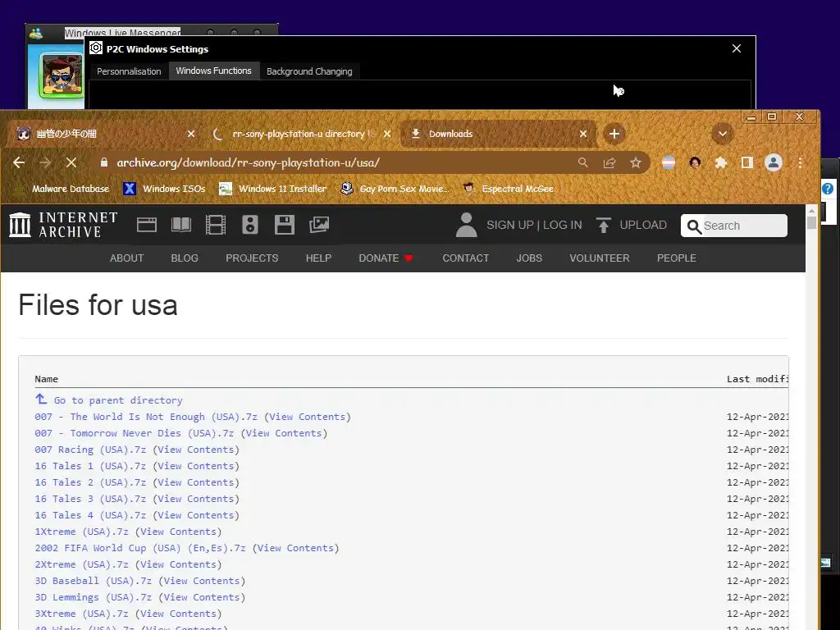Click the page vertical scrollbar thumb
Viewport: 840px width, 630px height.
coord(811,221)
